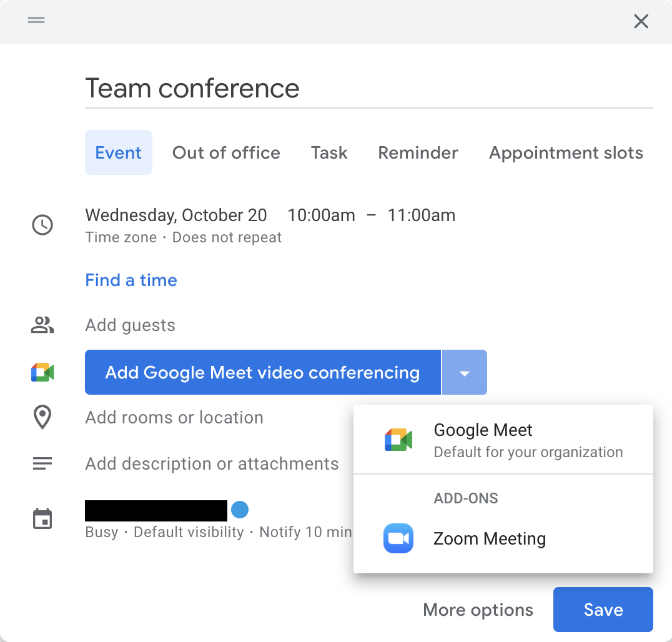Open the Find a time link
Image resolution: width=672 pixels, height=642 pixels.
pyautogui.click(x=131, y=280)
